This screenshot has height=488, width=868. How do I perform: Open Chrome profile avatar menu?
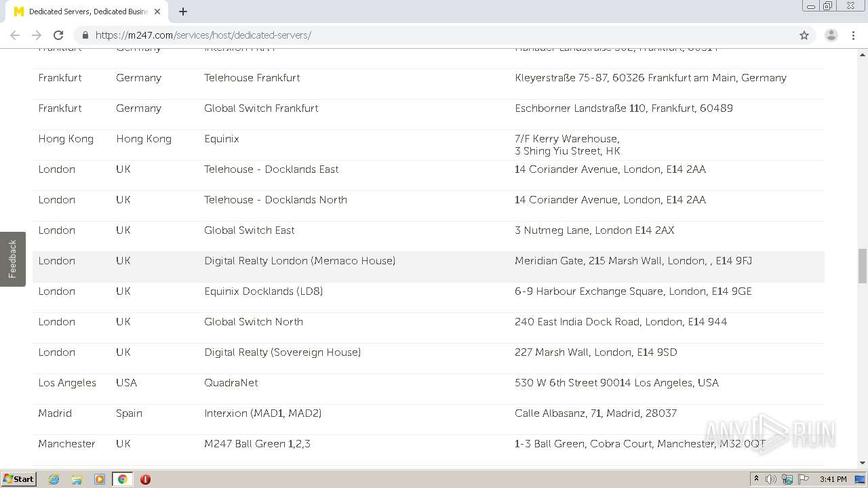[831, 35]
